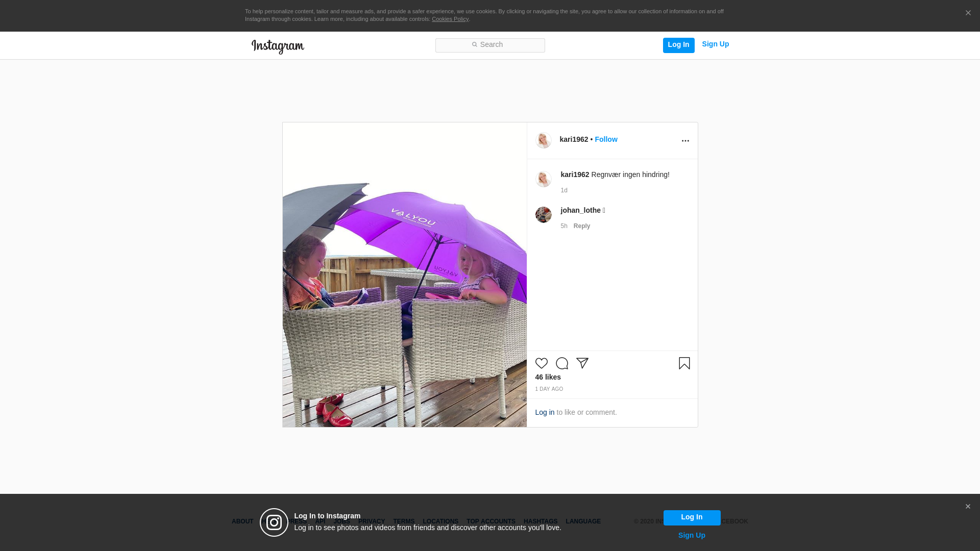980x551 pixels.
Task: Click the Log In button in header
Action: pyautogui.click(x=678, y=45)
